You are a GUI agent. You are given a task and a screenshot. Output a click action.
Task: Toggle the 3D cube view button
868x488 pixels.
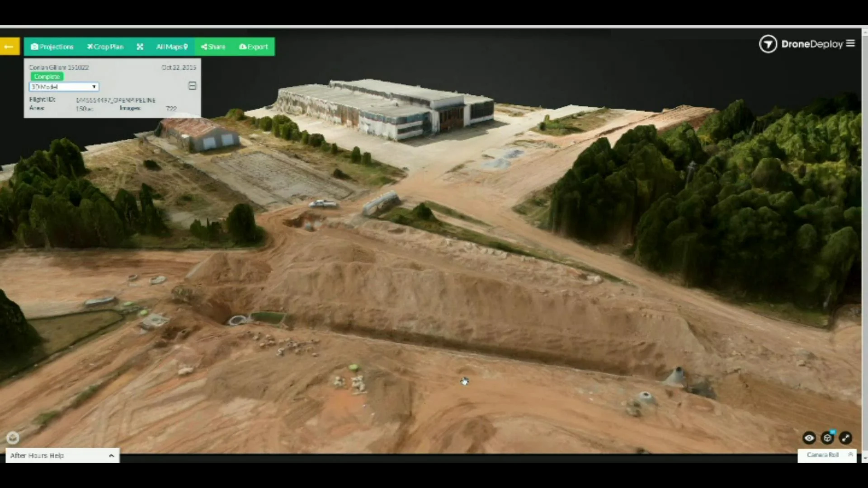827,438
